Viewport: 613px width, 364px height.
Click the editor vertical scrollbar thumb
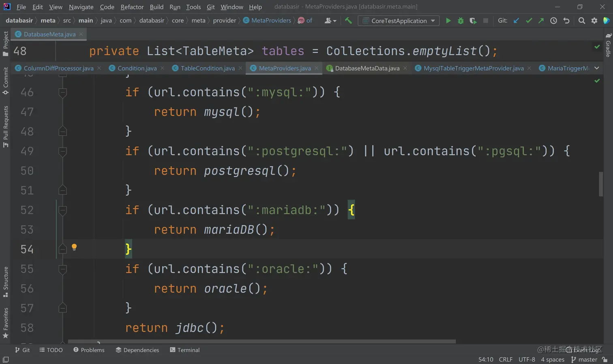tap(601, 184)
